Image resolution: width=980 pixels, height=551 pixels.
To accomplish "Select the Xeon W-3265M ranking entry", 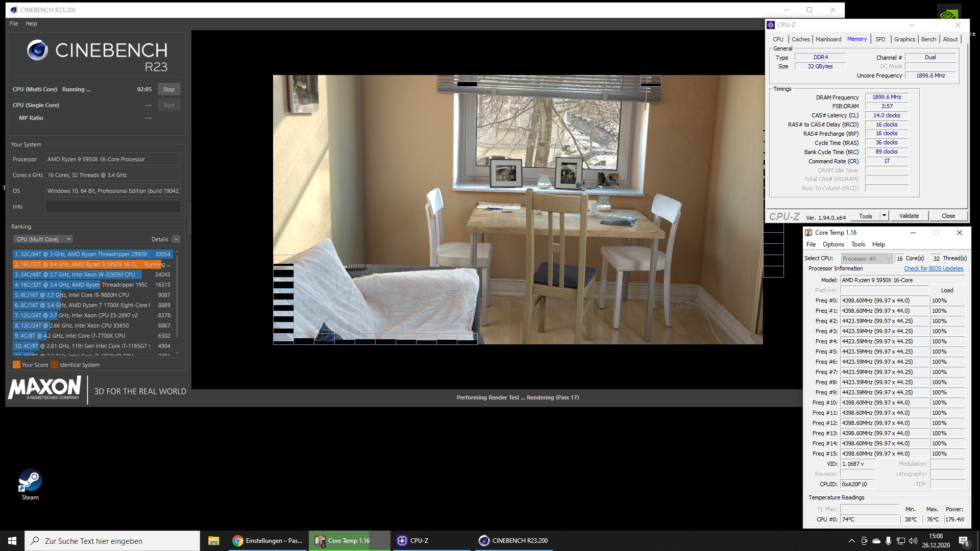I will point(92,274).
